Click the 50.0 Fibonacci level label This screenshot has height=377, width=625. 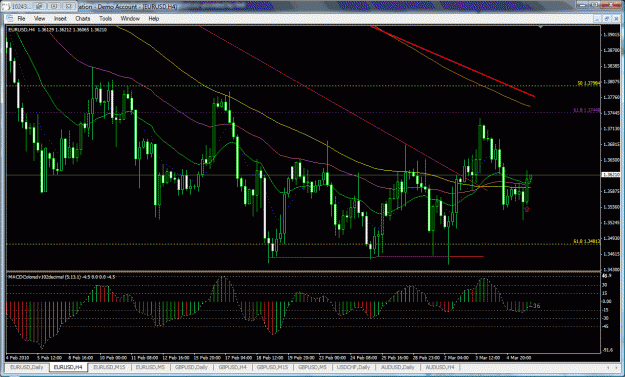[589, 83]
